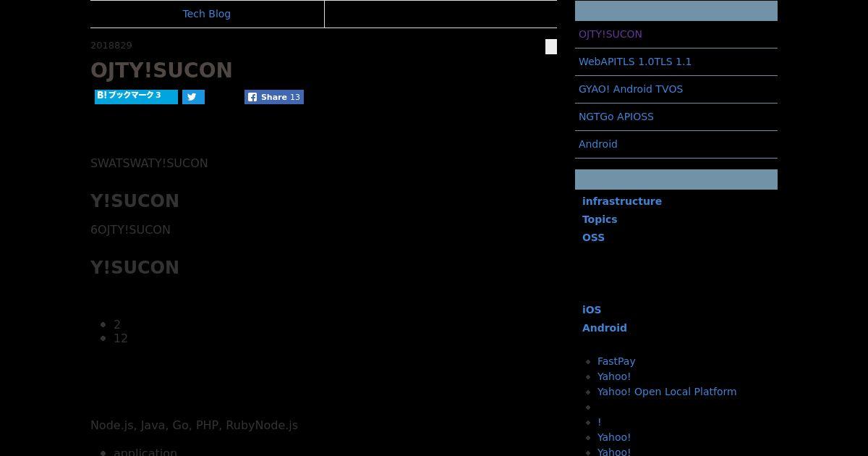Viewport: 868px width, 456px height.
Task: Open sidebar post WebAPITLS 1.0TLS 1.1
Action: (x=635, y=62)
